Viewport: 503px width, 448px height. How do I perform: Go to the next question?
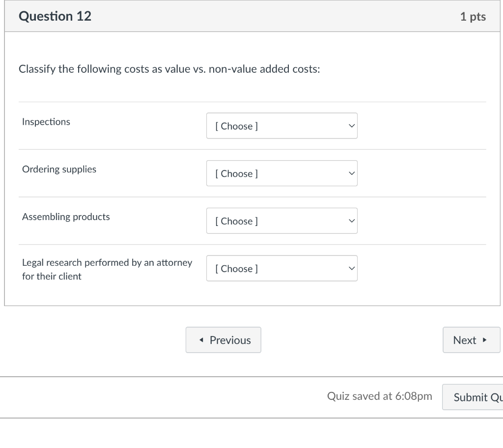pyautogui.click(x=471, y=340)
